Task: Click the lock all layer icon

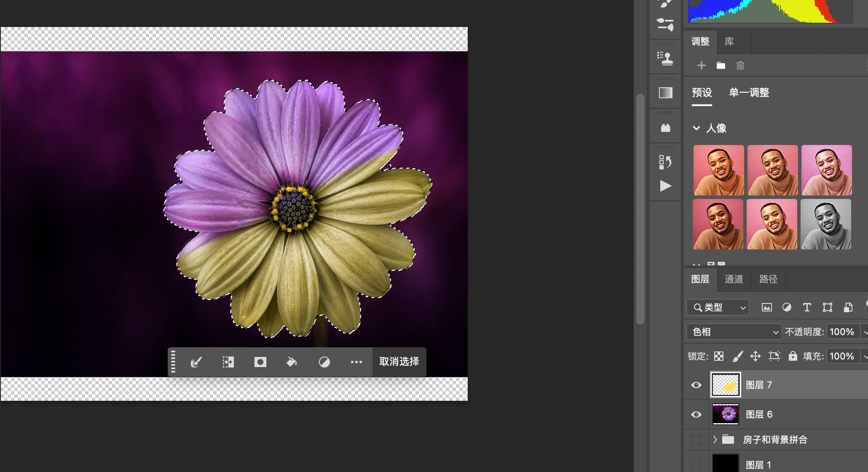Action: coord(793,356)
